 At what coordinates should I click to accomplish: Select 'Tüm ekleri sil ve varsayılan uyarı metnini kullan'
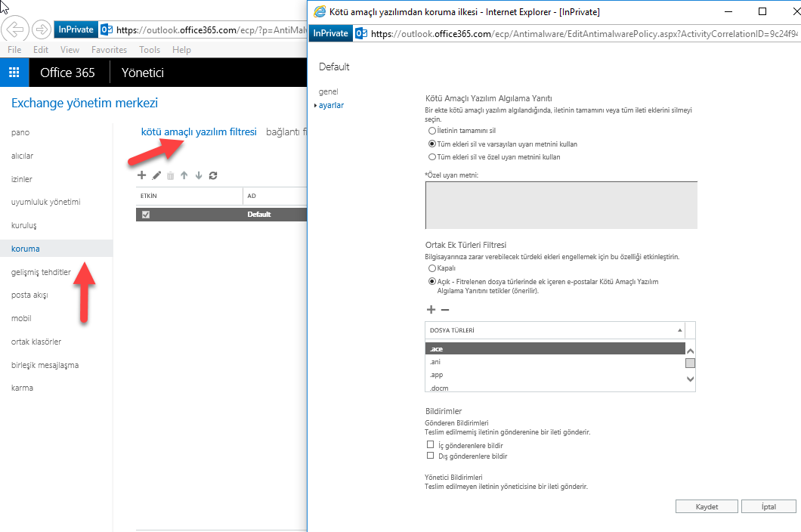(432, 144)
